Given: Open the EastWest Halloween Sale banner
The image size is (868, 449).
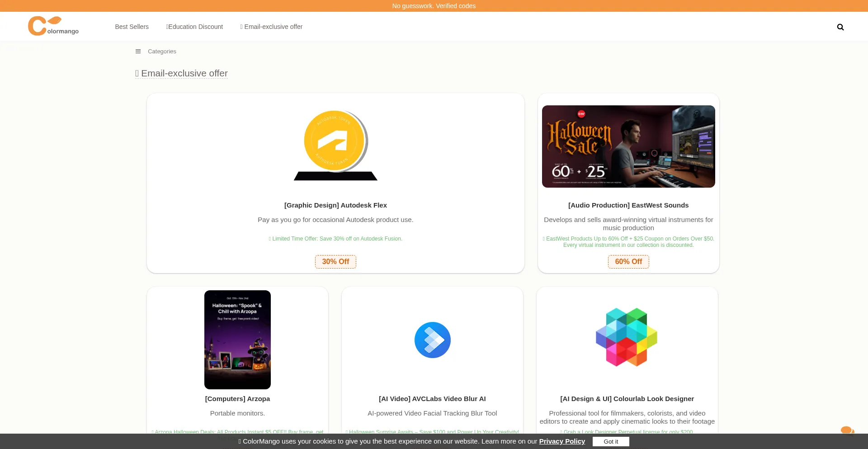Looking at the screenshot, I should pyautogui.click(x=628, y=147).
